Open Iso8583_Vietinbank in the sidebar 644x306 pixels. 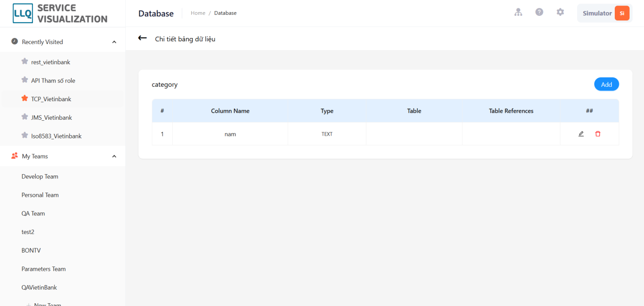tap(56, 136)
